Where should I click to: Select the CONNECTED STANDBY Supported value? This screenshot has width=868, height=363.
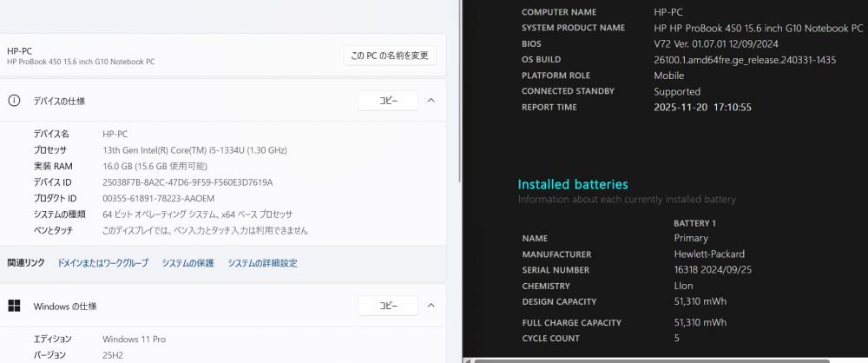677,91
